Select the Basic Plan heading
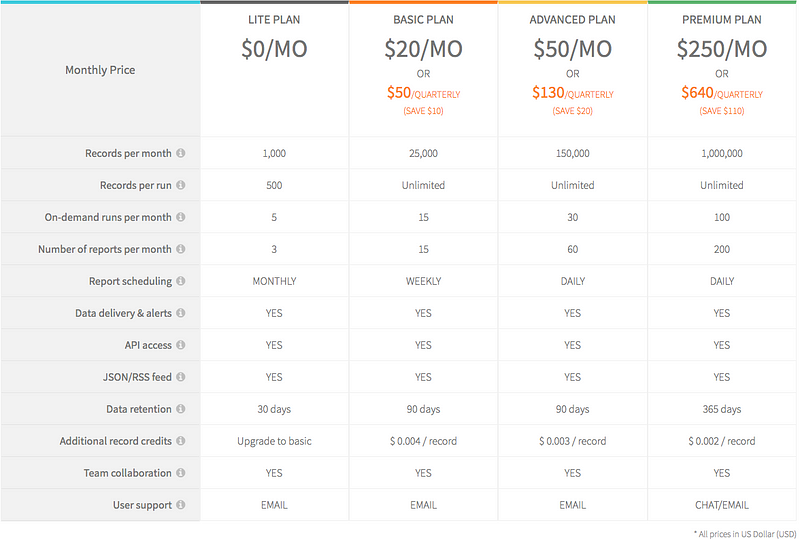This screenshot has height=539, width=800. pyautogui.click(x=423, y=20)
